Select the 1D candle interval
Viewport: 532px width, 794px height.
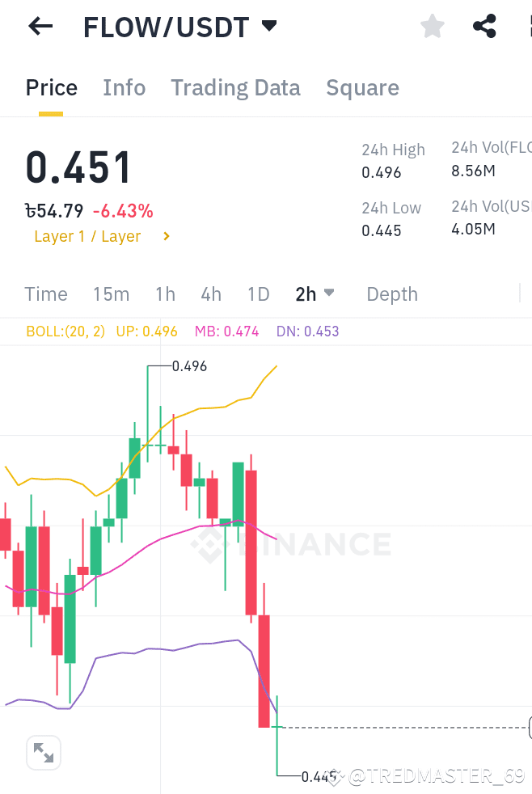click(x=258, y=294)
